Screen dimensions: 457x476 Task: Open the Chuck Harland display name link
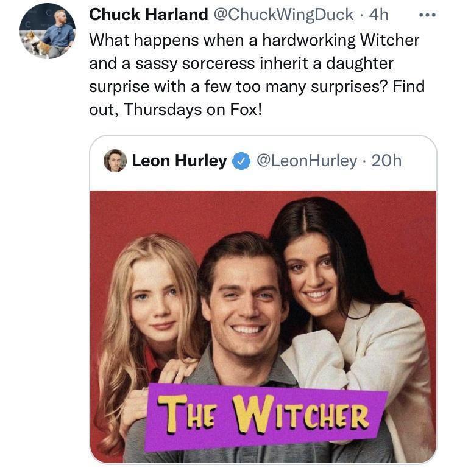click(x=149, y=14)
